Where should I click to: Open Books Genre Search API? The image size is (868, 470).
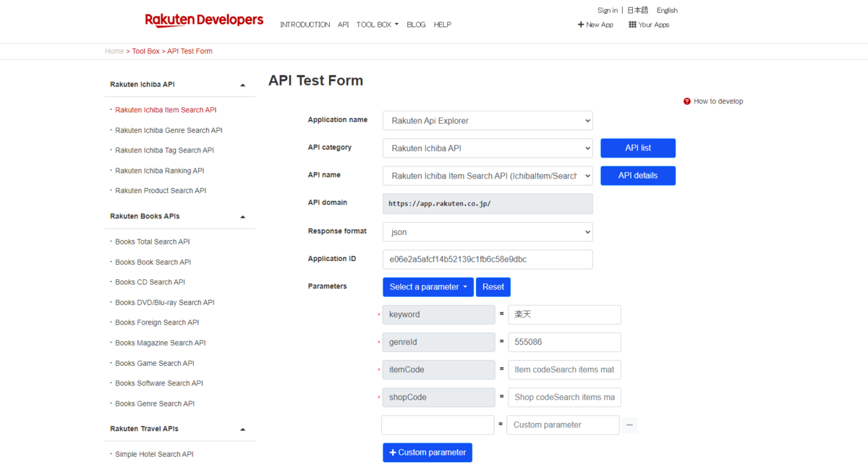[155, 403]
